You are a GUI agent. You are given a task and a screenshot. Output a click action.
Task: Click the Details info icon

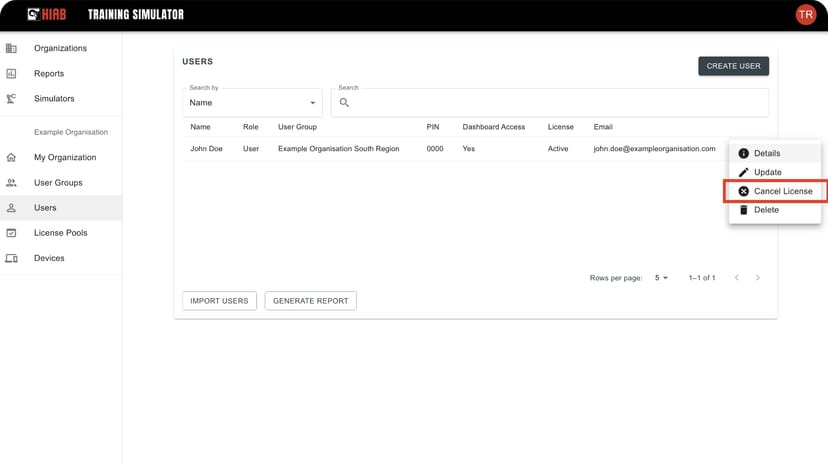(x=744, y=153)
